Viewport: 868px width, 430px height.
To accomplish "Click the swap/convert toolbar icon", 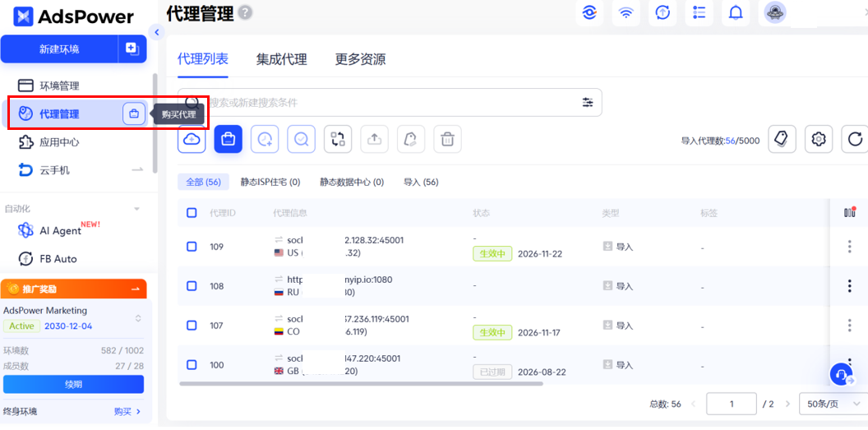I will (338, 139).
